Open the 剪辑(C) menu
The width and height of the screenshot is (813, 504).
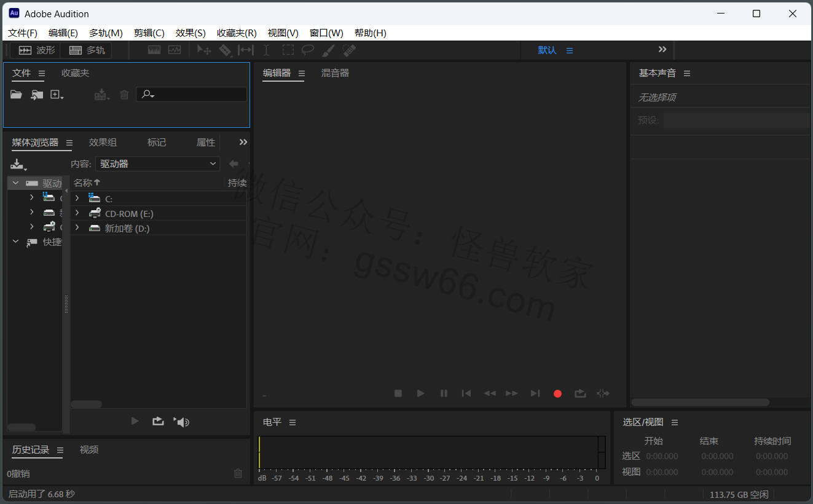coord(149,33)
